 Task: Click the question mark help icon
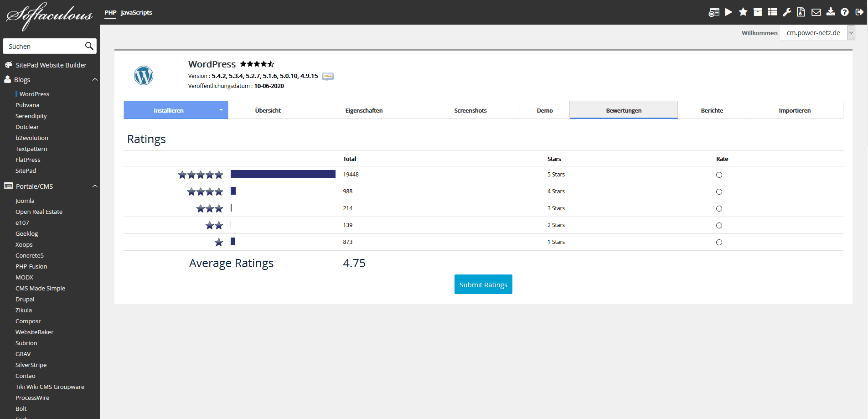845,12
